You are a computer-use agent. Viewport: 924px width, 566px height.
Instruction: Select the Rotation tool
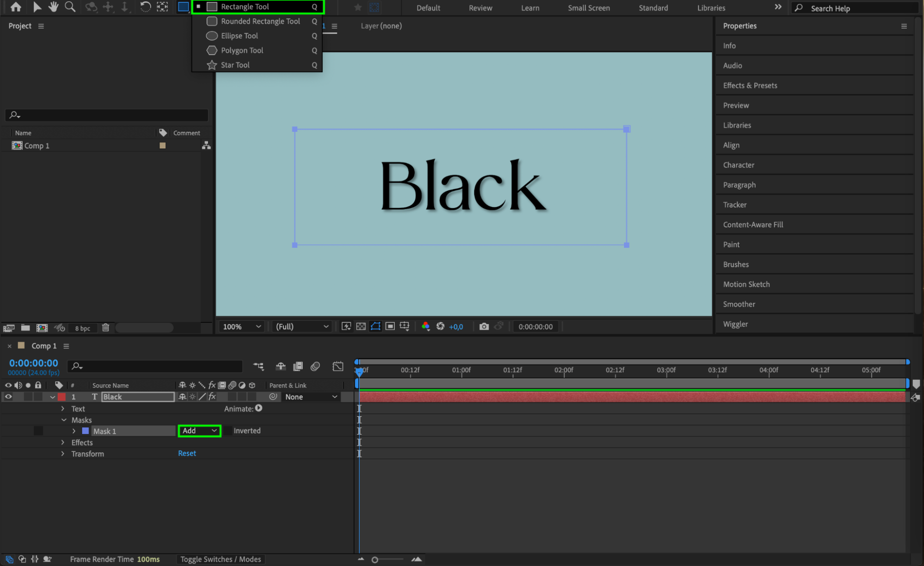[x=145, y=6]
